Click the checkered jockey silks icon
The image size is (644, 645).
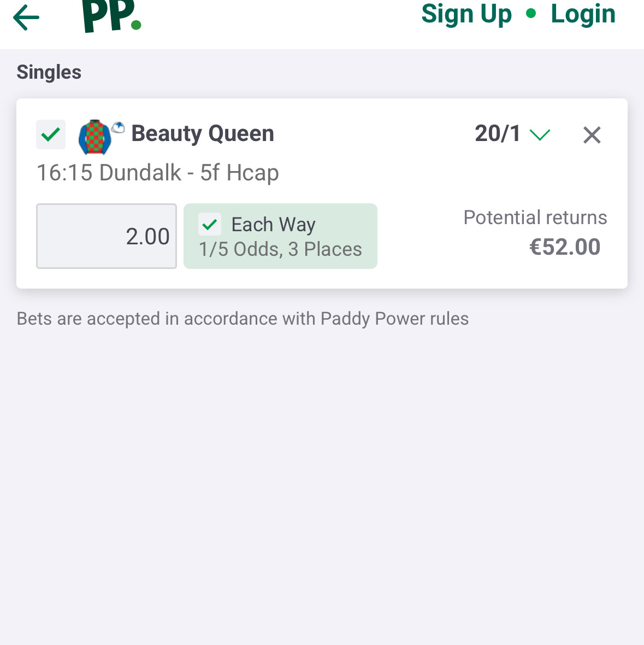point(94,137)
